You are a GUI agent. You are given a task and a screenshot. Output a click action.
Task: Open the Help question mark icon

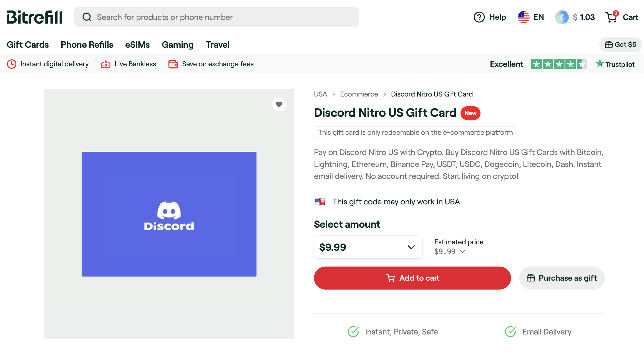tap(479, 17)
